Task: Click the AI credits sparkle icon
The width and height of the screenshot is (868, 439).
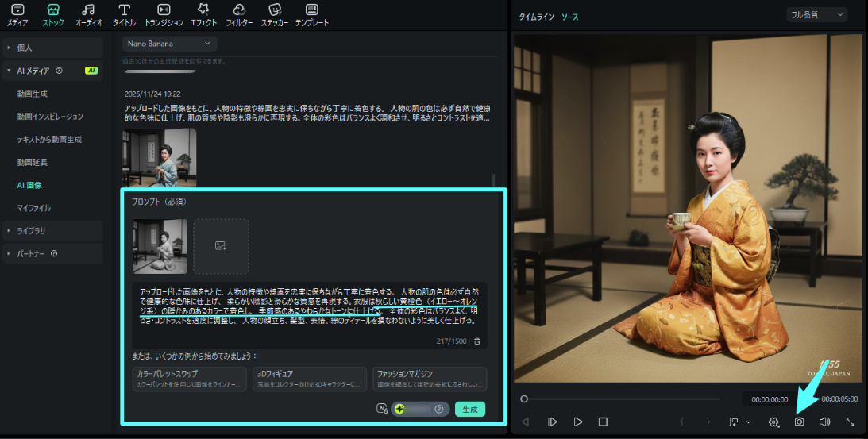Action: [x=399, y=409]
